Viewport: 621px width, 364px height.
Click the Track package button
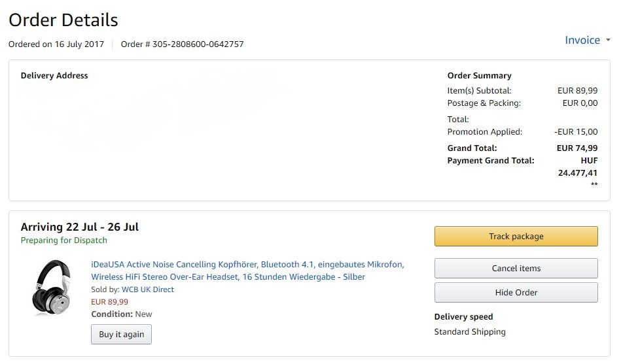click(x=516, y=237)
